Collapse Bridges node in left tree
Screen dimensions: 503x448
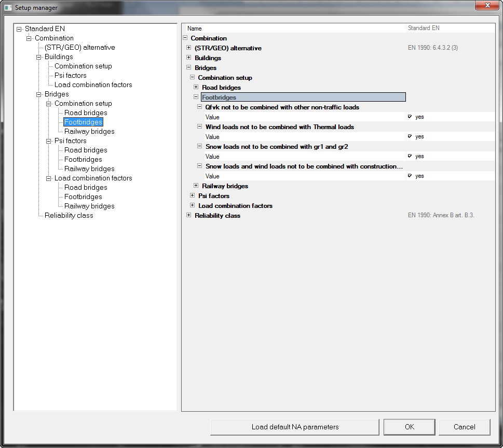(39, 94)
